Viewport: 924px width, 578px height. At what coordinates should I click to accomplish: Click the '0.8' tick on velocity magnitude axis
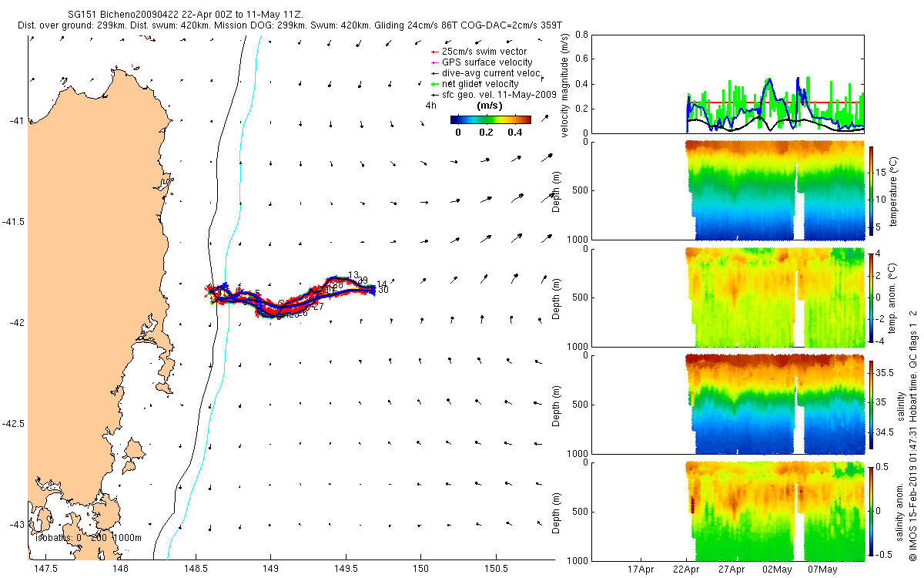coord(582,35)
